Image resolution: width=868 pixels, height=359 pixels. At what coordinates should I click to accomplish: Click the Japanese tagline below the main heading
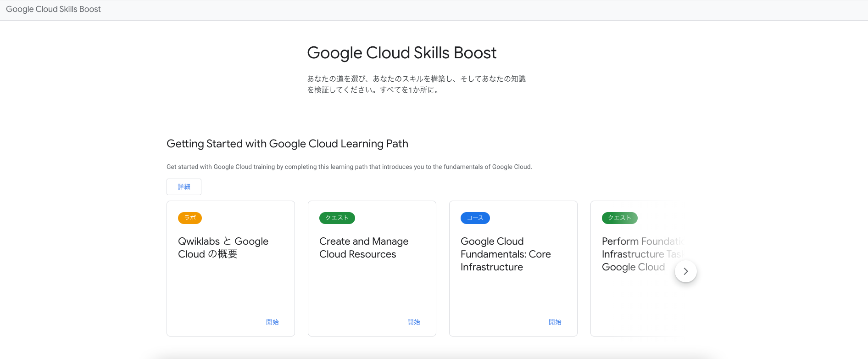click(416, 84)
